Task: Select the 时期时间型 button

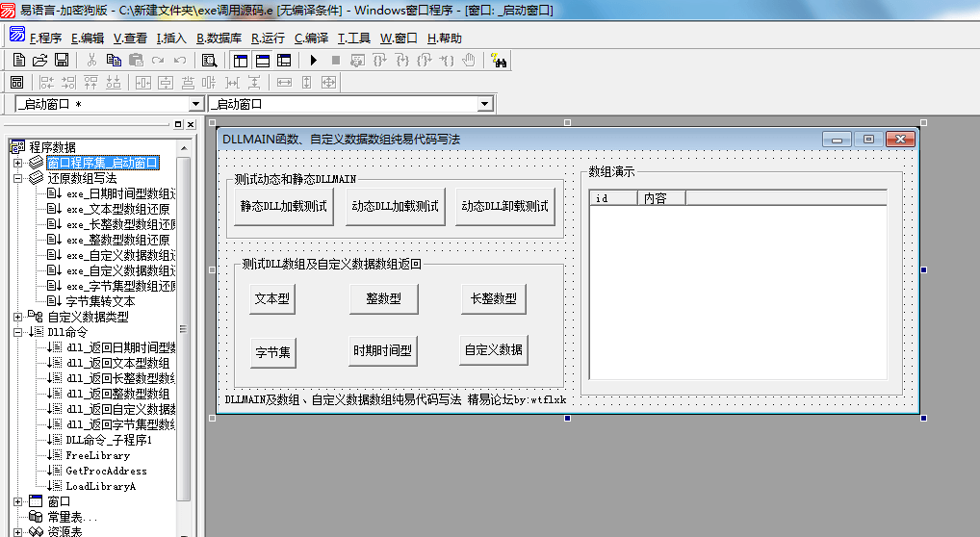Action: click(382, 350)
